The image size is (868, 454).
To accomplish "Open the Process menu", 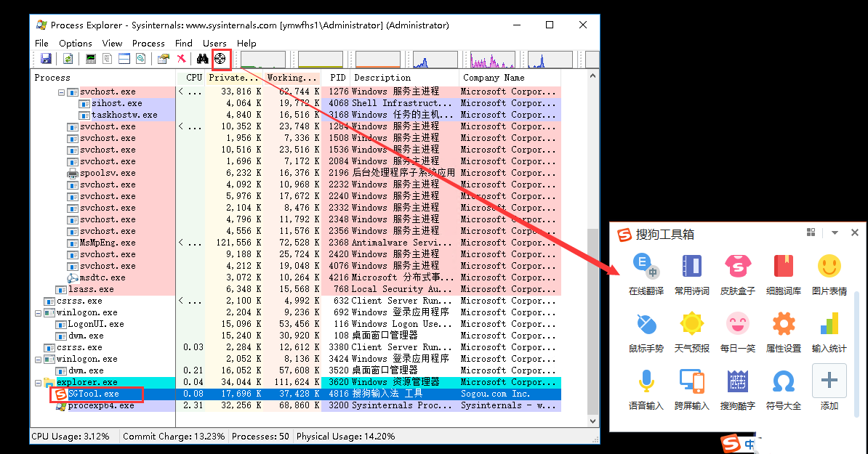I will point(148,43).
